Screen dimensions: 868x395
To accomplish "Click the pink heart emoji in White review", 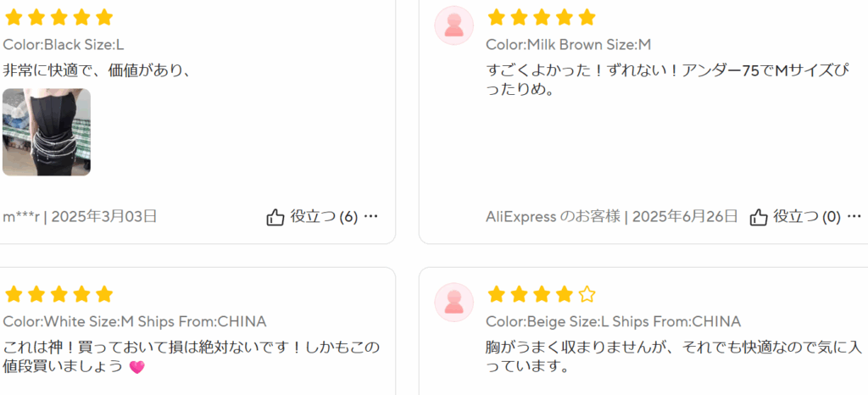I will pos(136,367).
